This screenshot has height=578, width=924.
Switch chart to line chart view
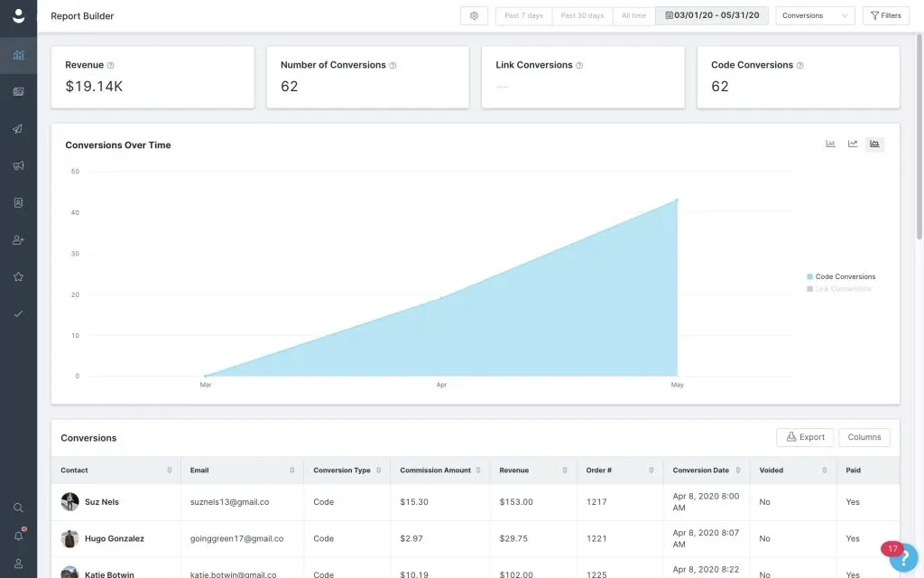pyautogui.click(x=853, y=144)
